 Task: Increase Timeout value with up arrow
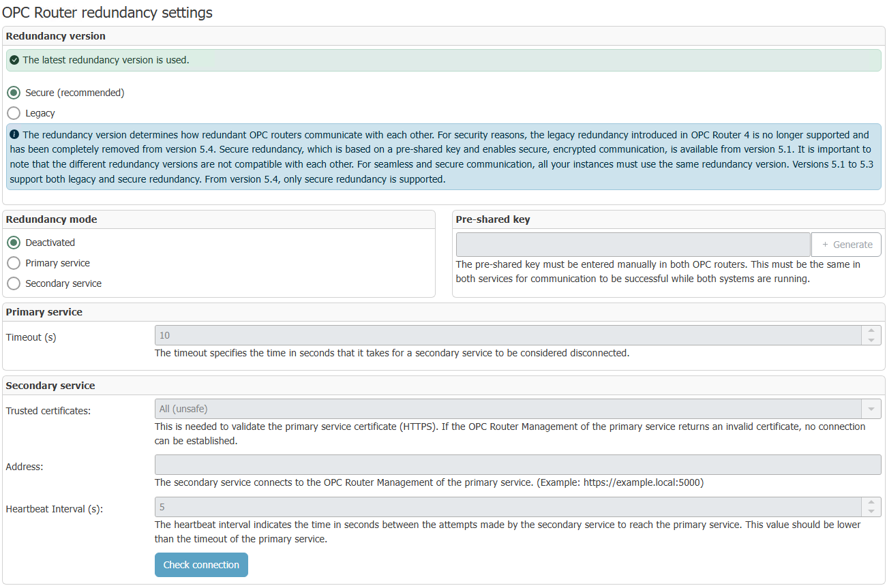871,330
